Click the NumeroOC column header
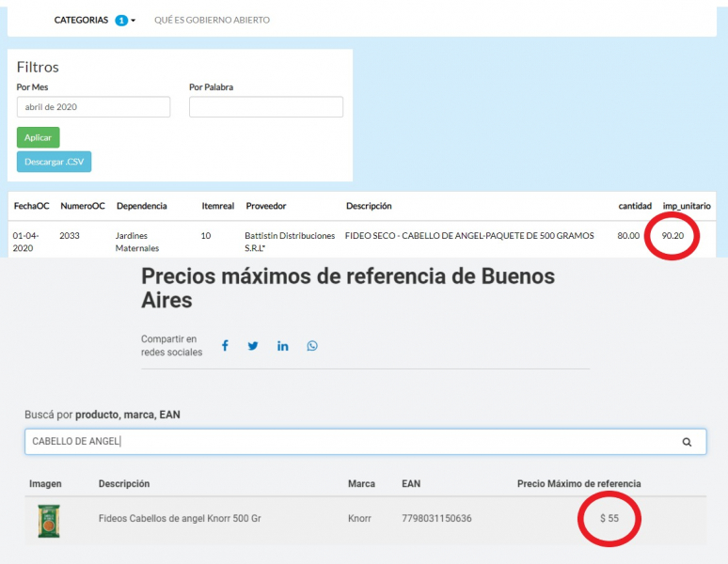 (83, 206)
